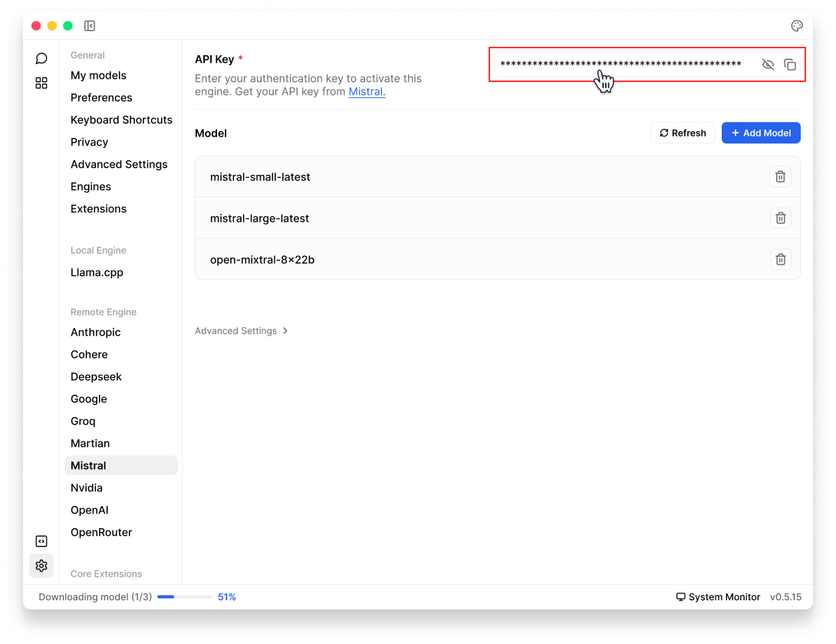Expand the Advanced Settings section
This screenshot has width=836, height=644.
[x=242, y=330]
